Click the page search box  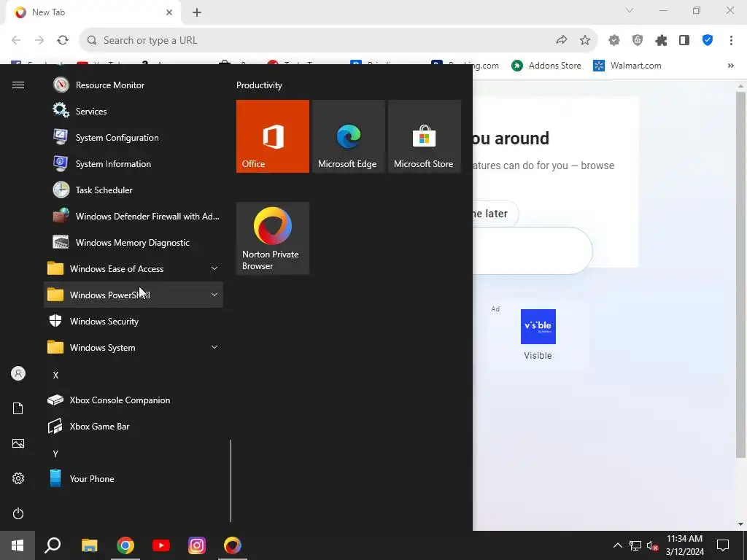pos(532,251)
